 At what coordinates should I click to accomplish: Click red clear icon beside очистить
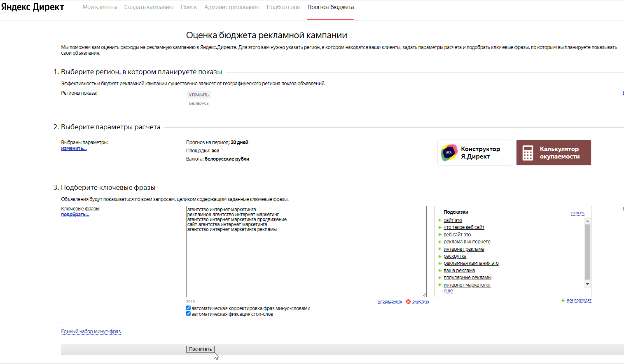pos(409,301)
